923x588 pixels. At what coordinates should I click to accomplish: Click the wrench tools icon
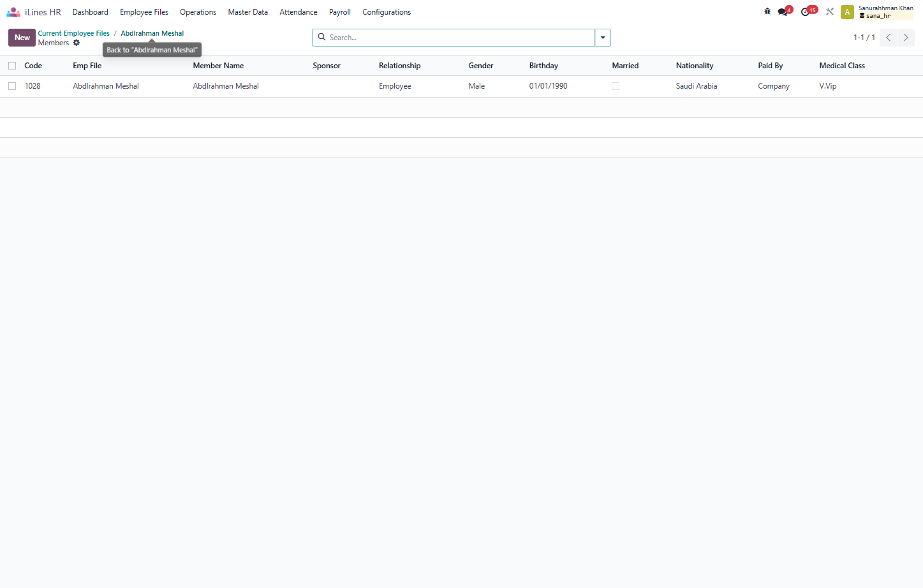830,11
